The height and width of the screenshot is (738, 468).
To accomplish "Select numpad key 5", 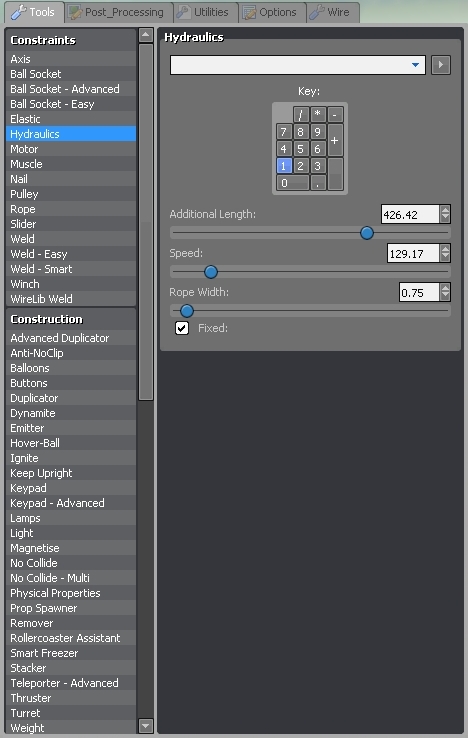I will click(x=301, y=149).
